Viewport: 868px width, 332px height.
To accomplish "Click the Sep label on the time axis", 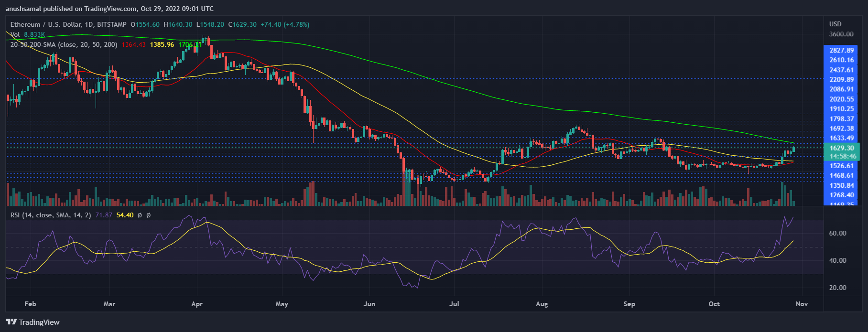I will tap(629, 304).
